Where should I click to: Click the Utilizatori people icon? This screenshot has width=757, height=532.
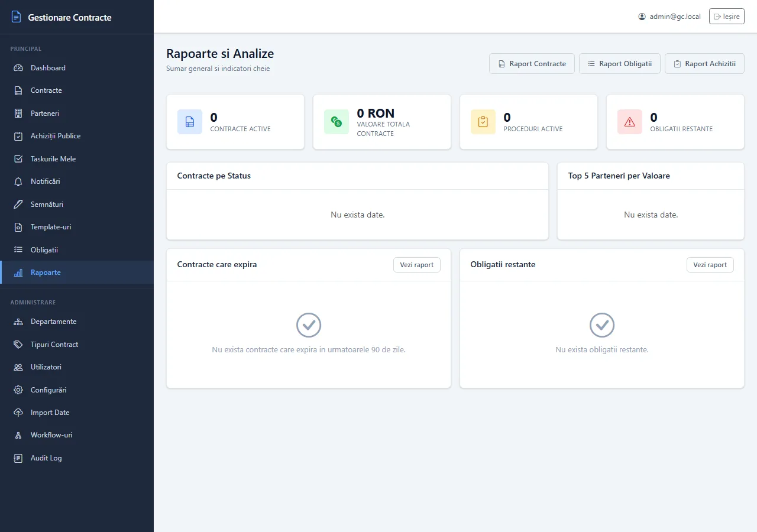click(x=18, y=367)
